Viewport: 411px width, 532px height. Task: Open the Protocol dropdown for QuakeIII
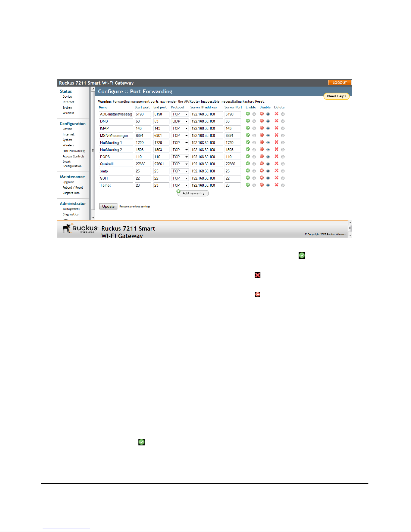(180, 164)
